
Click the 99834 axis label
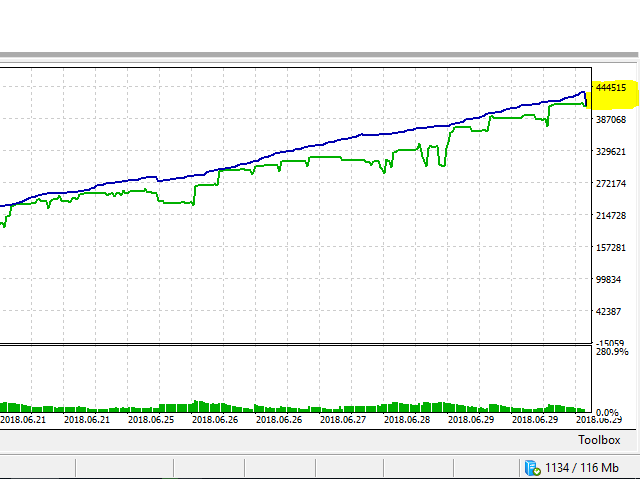pos(610,280)
